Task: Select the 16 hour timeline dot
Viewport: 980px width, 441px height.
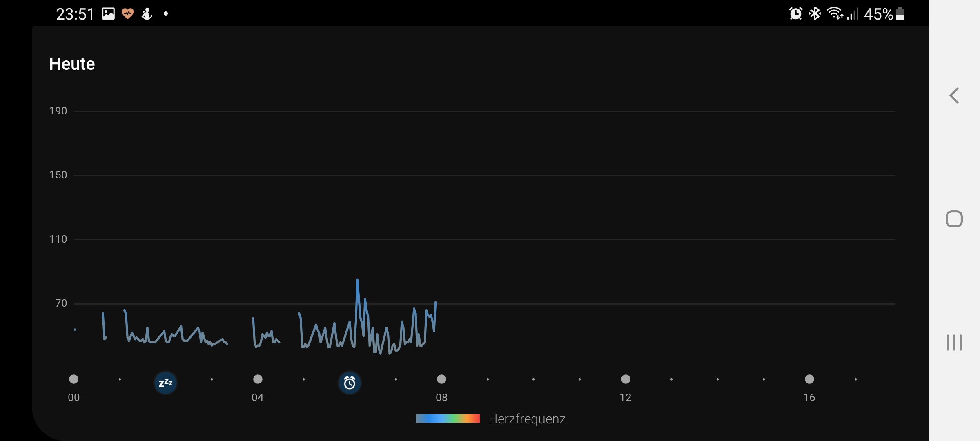Action: [x=809, y=379]
